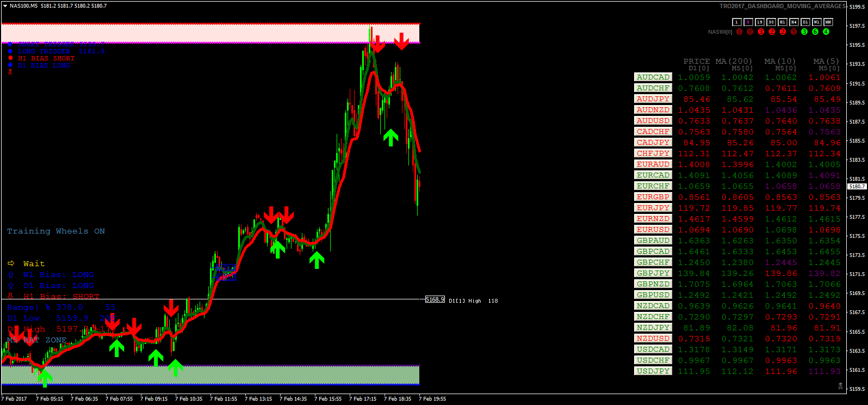Click the red signal circle under the 30 timeframe

pyautogui.click(x=772, y=32)
